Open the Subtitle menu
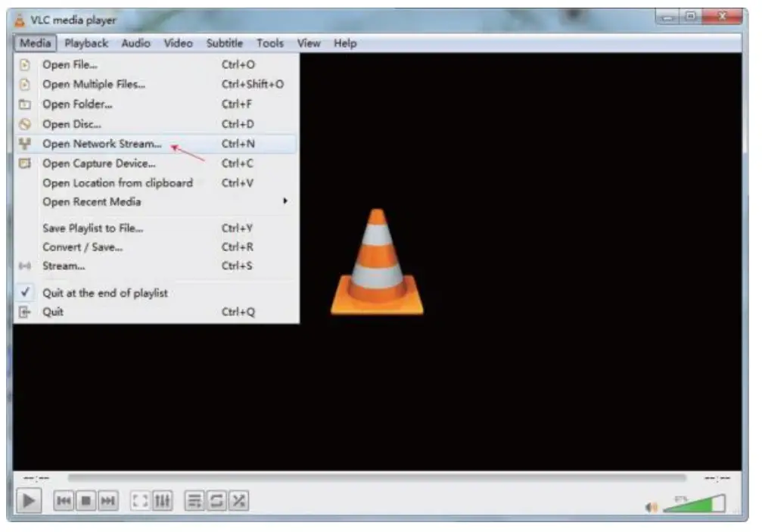The height and width of the screenshot is (532, 762). pos(225,43)
